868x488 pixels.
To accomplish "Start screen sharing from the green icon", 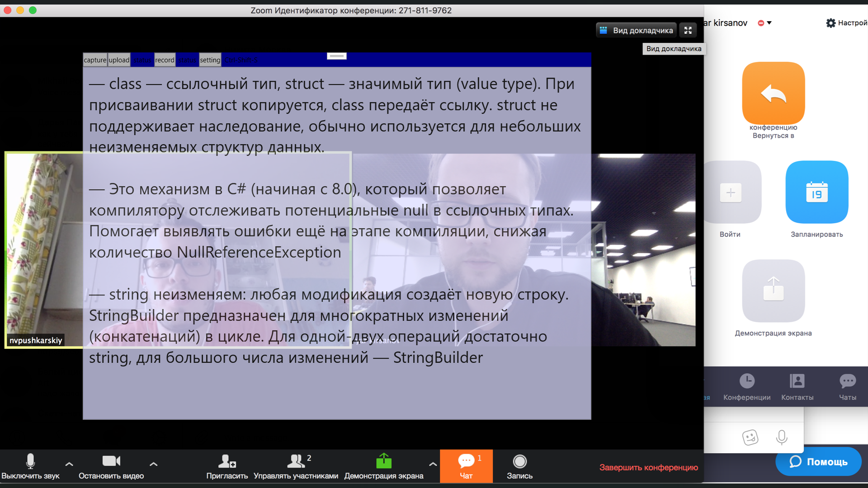I will click(x=384, y=466).
